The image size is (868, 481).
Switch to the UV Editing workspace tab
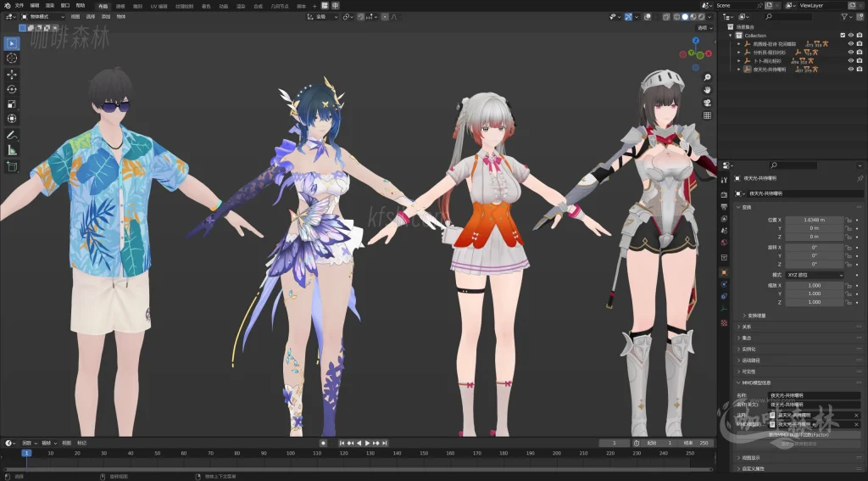pyautogui.click(x=159, y=6)
